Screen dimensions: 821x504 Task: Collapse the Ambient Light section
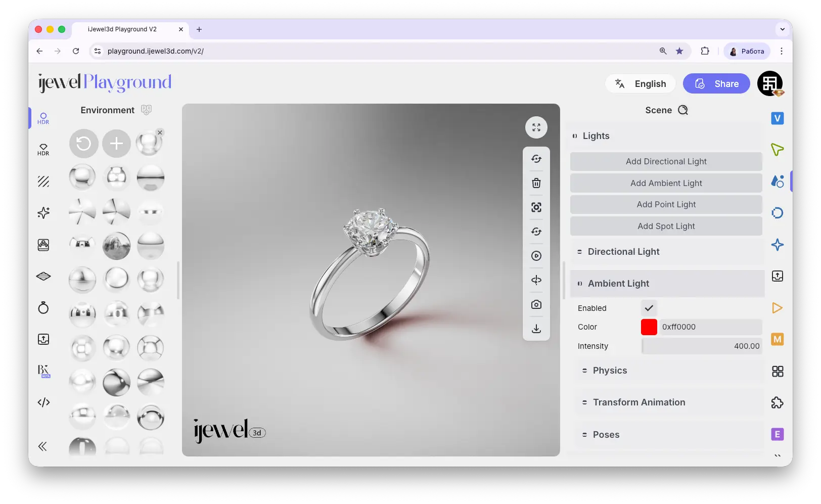(x=667, y=284)
